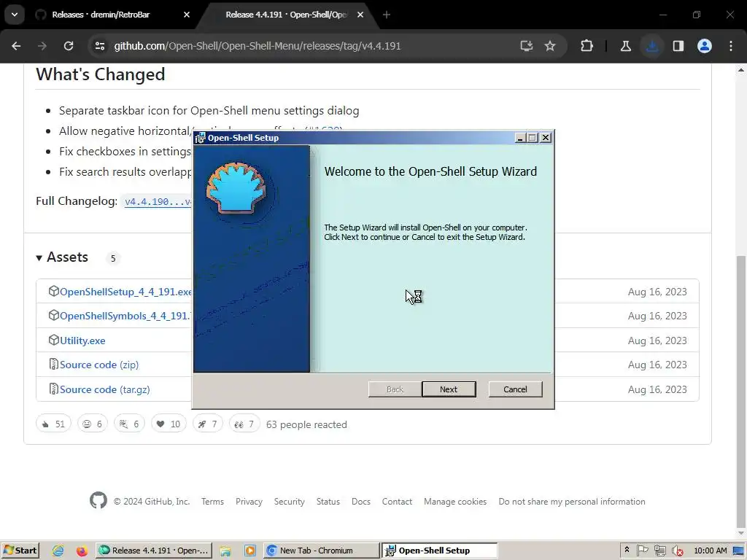Open the Contact footer link
The image size is (747, 560).
tap(397, 502)
